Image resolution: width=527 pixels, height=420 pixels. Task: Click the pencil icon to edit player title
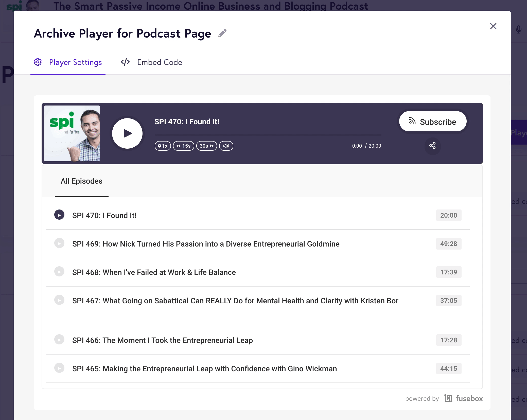222,33
